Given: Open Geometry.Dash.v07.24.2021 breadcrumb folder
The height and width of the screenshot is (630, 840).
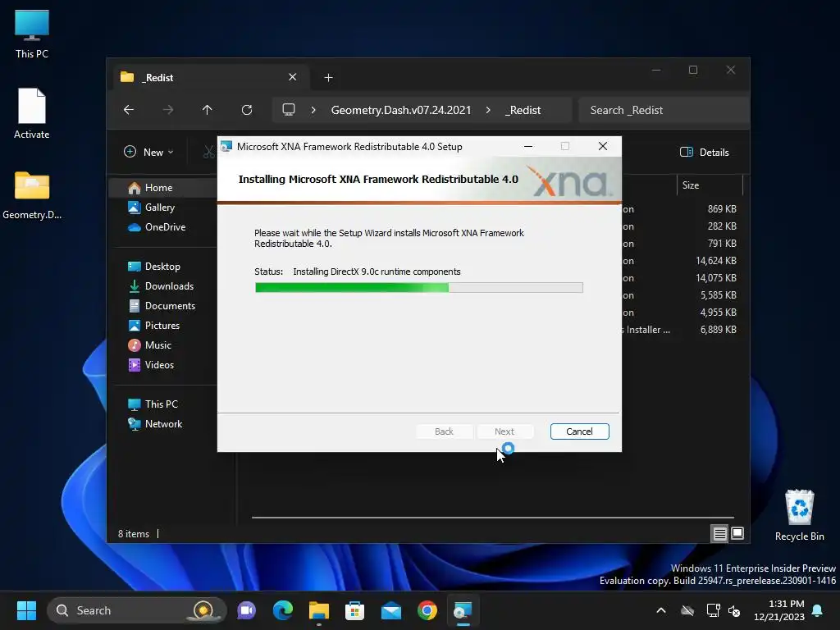Looking at the screenshot, I should 400,110.
